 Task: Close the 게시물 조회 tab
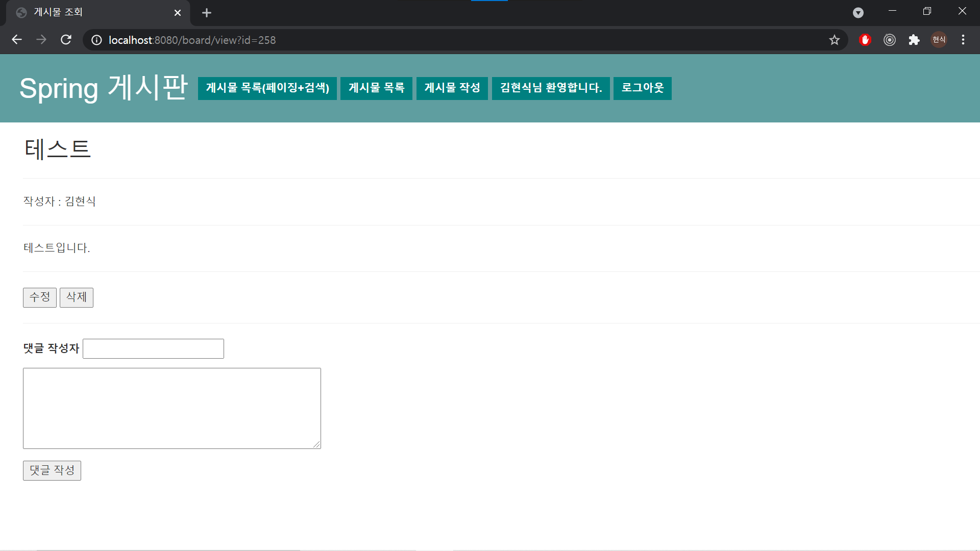tap(178, 13)
